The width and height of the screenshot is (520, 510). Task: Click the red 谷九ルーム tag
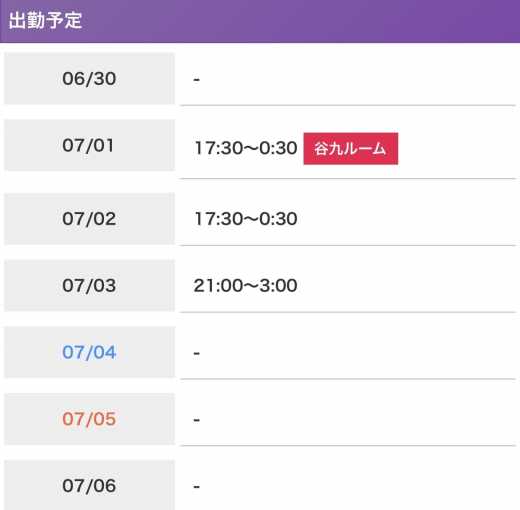[x=351, y=149]
